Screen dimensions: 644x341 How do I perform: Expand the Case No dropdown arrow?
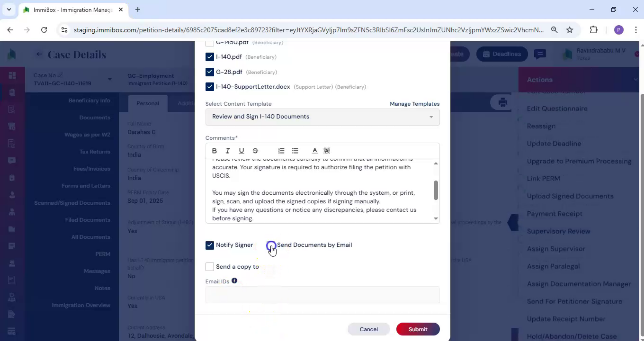point(110,79)
